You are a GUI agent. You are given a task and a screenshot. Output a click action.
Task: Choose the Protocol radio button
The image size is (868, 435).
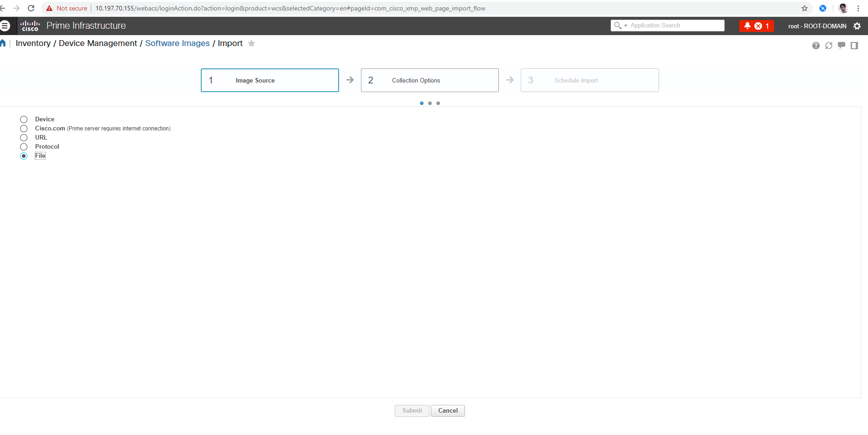[24, 147]
